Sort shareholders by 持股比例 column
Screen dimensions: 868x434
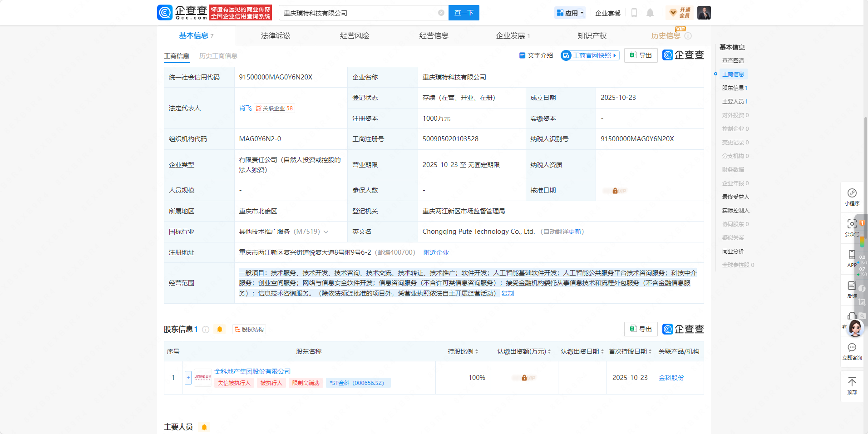coord(476,351)
